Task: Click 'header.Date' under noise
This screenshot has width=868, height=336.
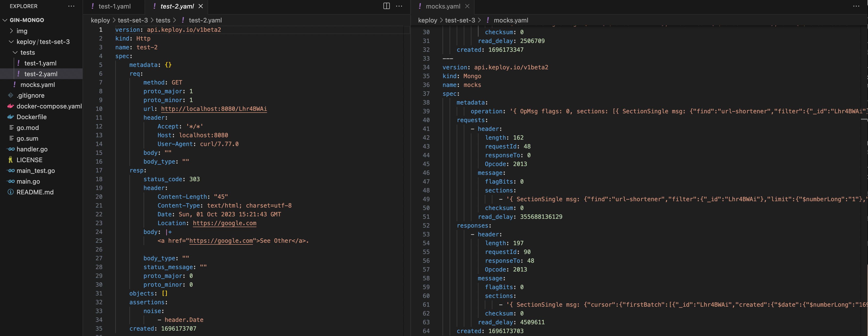Action: click(x=184, y=320)
